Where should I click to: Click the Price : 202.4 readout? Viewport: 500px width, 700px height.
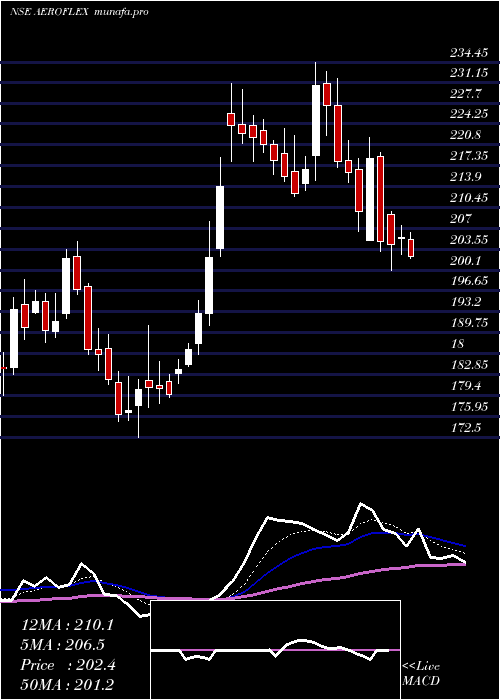(x=68, y=665)
